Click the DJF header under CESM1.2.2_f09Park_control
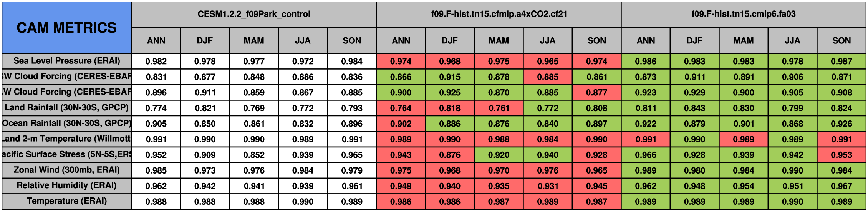The height and width of the screenshot is (212, 868). (205, 41)
